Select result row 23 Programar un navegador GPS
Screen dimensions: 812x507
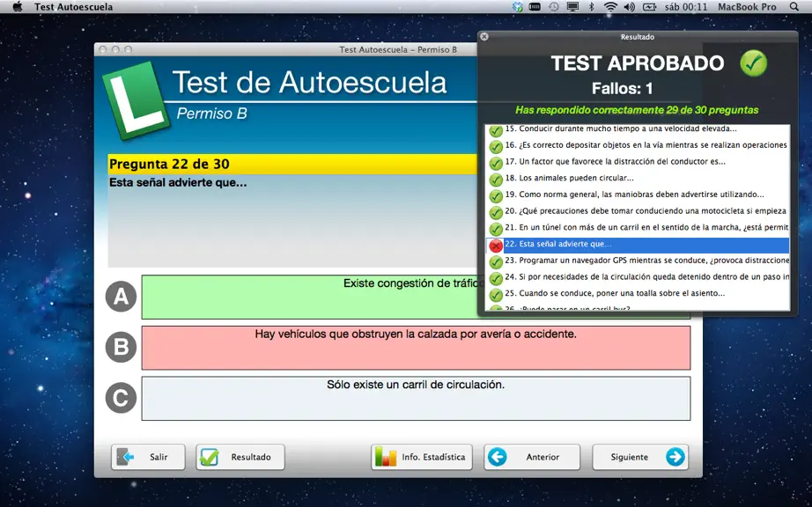pyautogui.click(x=638, y=261)
